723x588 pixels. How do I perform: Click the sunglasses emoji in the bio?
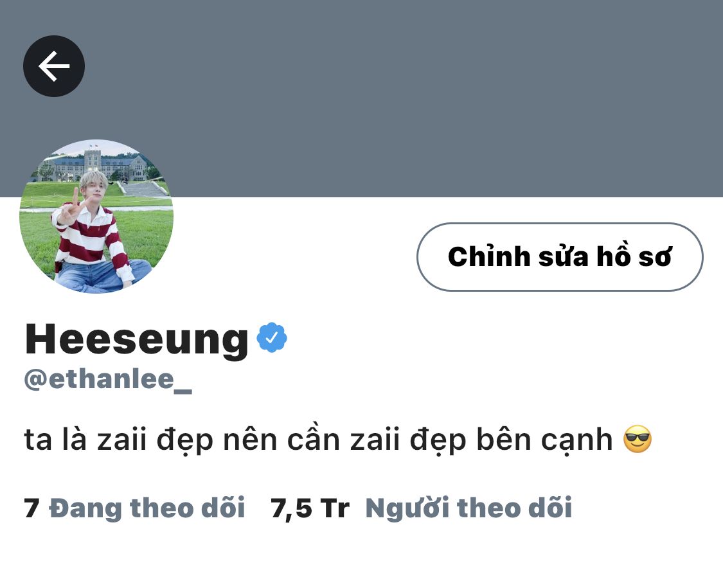pyautogui.click(x=638, y=439)
